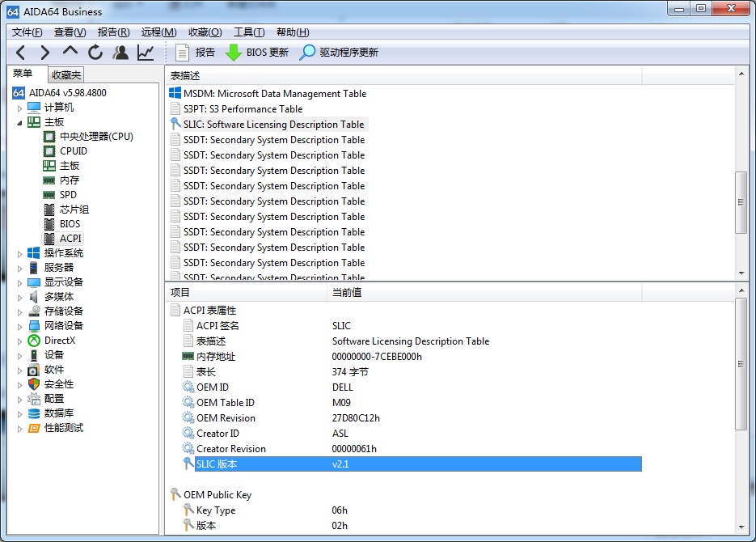Click the refresh icon in the toolbar

click(95, 53)
